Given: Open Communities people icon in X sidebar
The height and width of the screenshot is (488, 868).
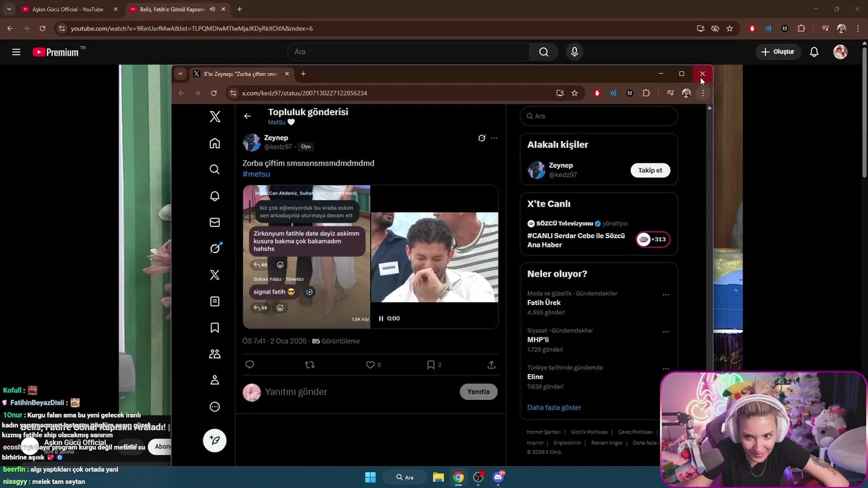Looking at the screenshot, I should point(215,354).
